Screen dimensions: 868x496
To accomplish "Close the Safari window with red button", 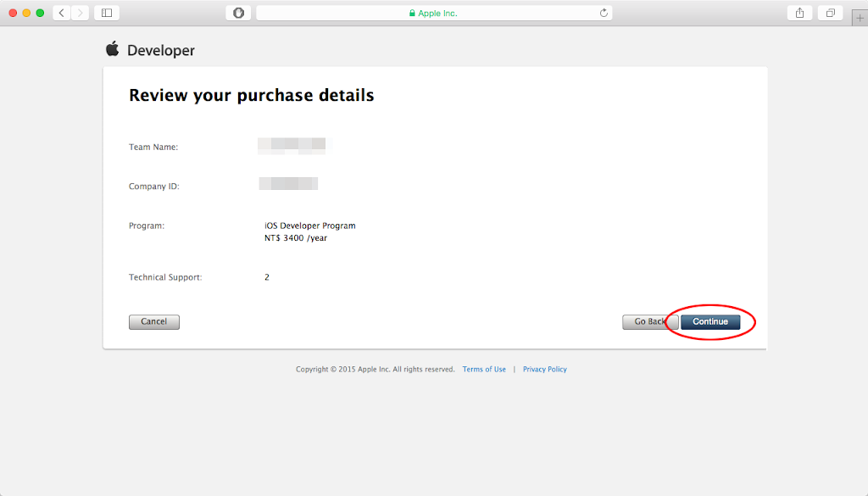I will pos(14,13).
